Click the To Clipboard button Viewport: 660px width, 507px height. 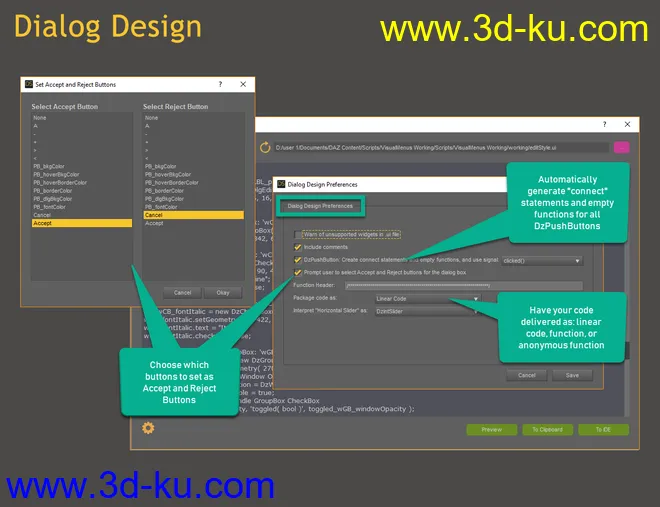point(547,429)
